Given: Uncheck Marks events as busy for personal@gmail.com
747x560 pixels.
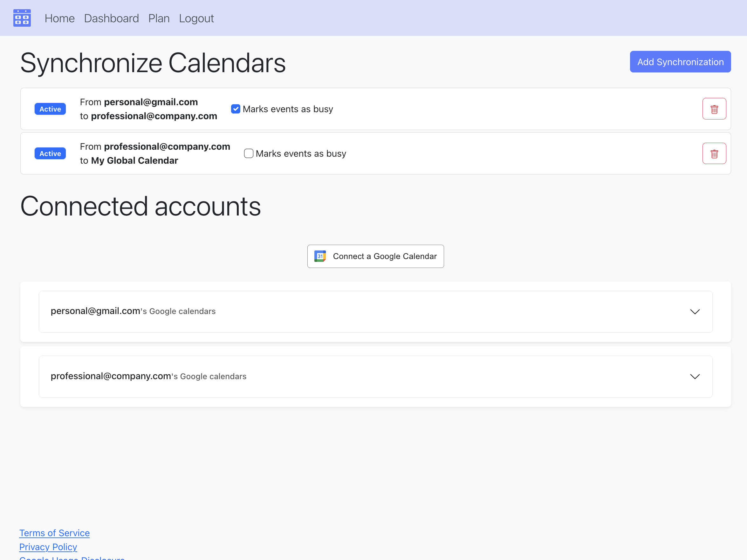Looking at the screenshot, I should pyautogui.click(x=235, y=109).
